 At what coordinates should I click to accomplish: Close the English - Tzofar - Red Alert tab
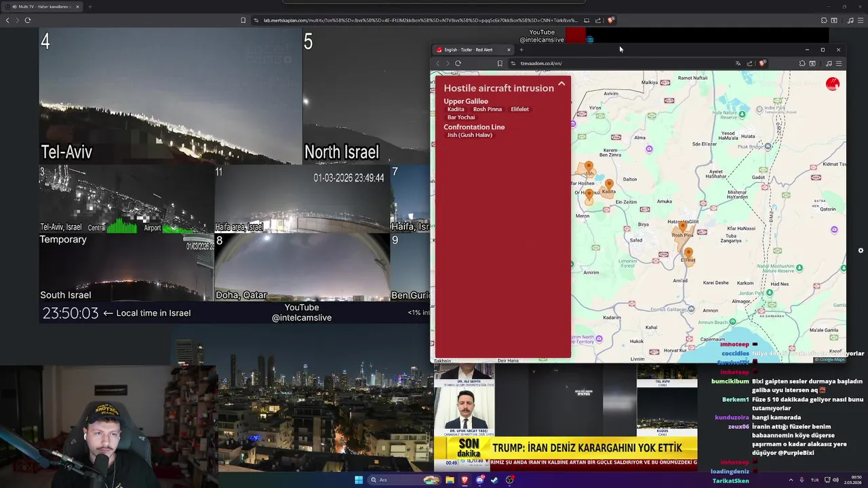(x=509, y=49)
